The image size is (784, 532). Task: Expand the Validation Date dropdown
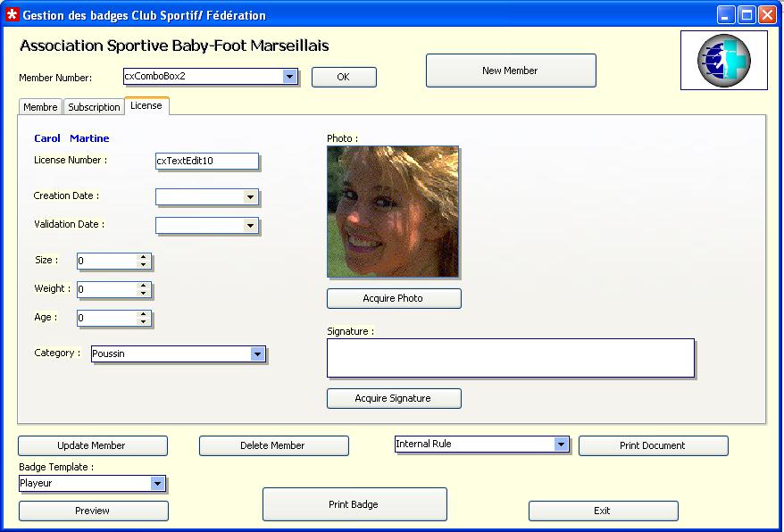pos(250,226)
